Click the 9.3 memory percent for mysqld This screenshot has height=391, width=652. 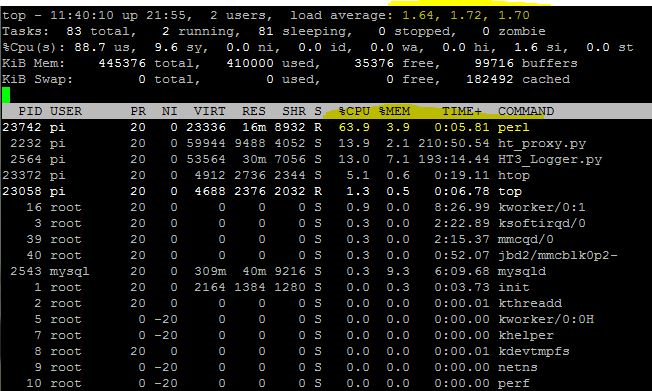[398, 271]
